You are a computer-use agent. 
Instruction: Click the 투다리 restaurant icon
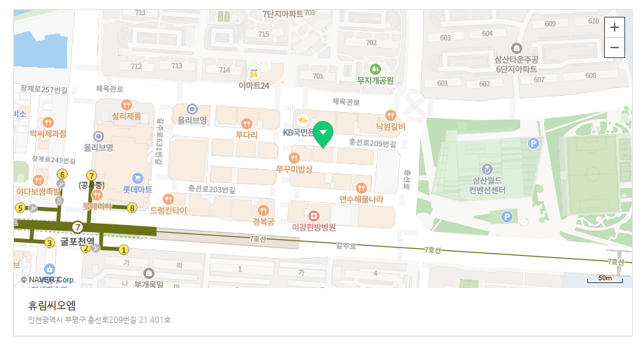246,123
